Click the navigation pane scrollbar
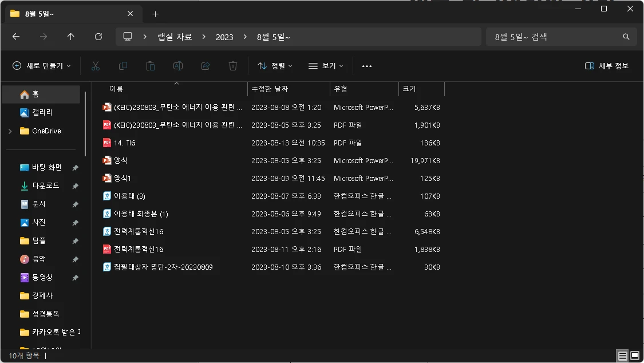 click(85, 124)
